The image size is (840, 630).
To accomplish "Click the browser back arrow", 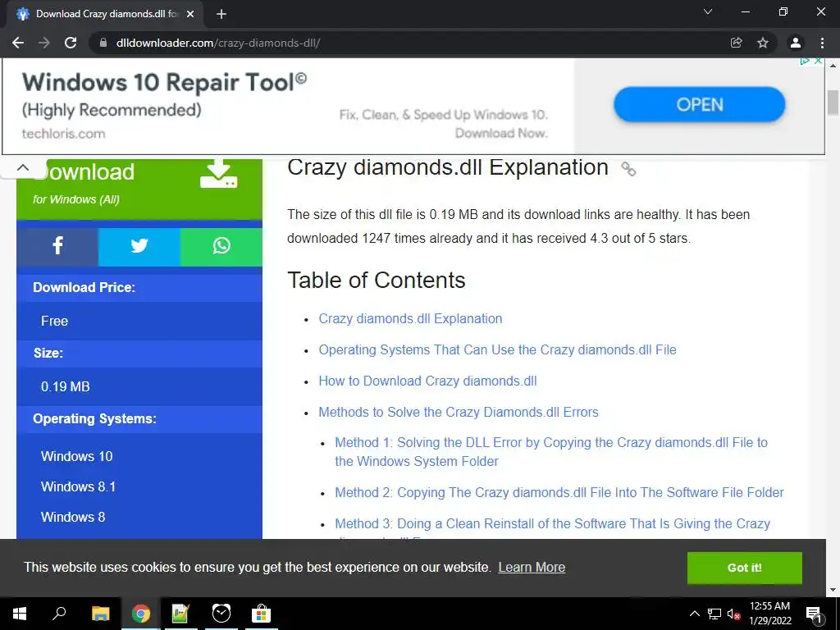I will [x=18, y=43].
